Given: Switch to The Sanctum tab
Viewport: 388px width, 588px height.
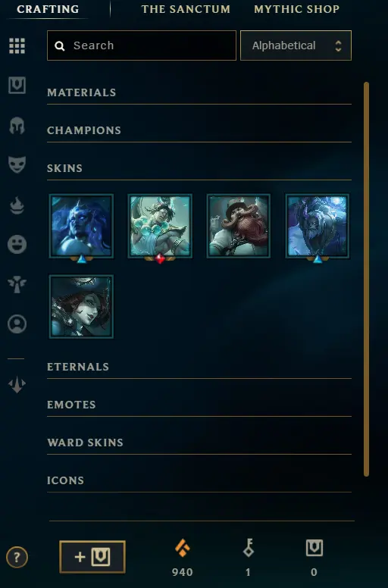Looking at the screenshot, I should tap(186, 9).
